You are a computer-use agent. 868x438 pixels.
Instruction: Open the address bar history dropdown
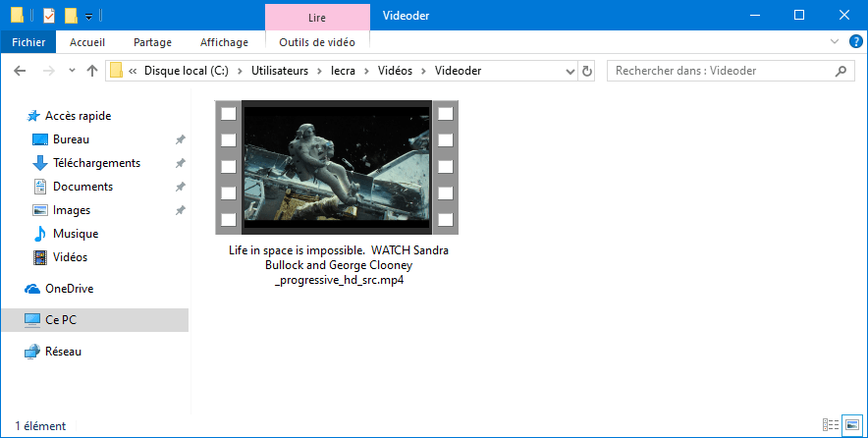pyautogui.click(x=570, y=71)
